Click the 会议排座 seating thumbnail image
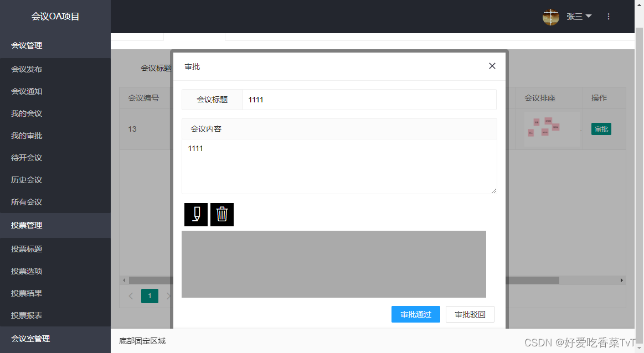This screenshot has width=644, height=353. coord(552,129)
